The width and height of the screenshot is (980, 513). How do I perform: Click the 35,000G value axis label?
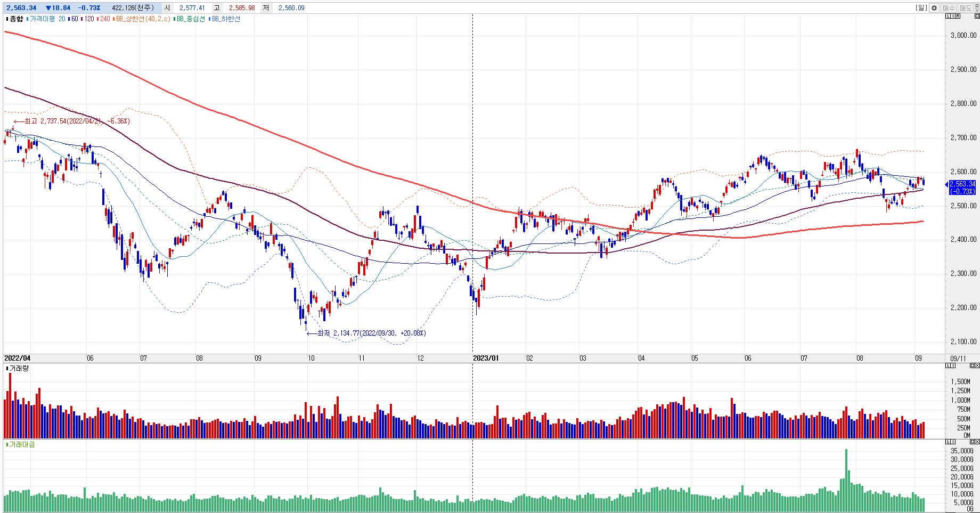pyautogui.click(x=962, y=451)
